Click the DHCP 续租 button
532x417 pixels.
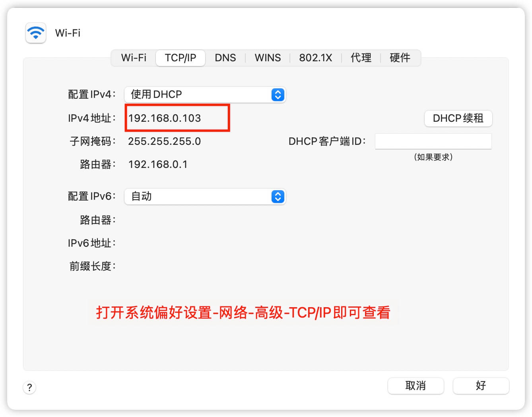[458, 119]
